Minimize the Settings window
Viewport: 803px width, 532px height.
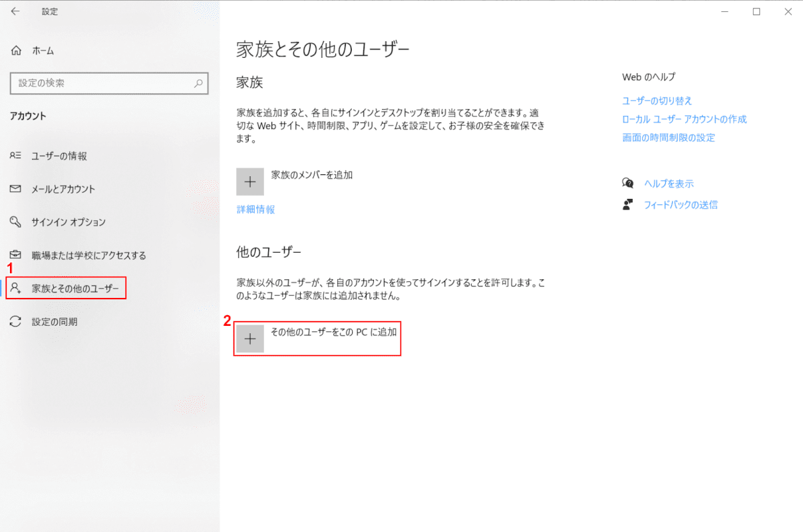[x=725, y=11]
